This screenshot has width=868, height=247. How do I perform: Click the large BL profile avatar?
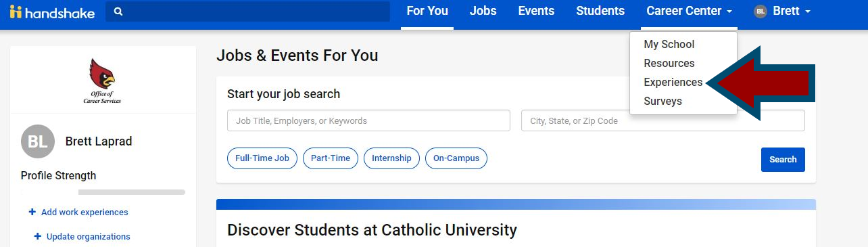click(38, 141)
